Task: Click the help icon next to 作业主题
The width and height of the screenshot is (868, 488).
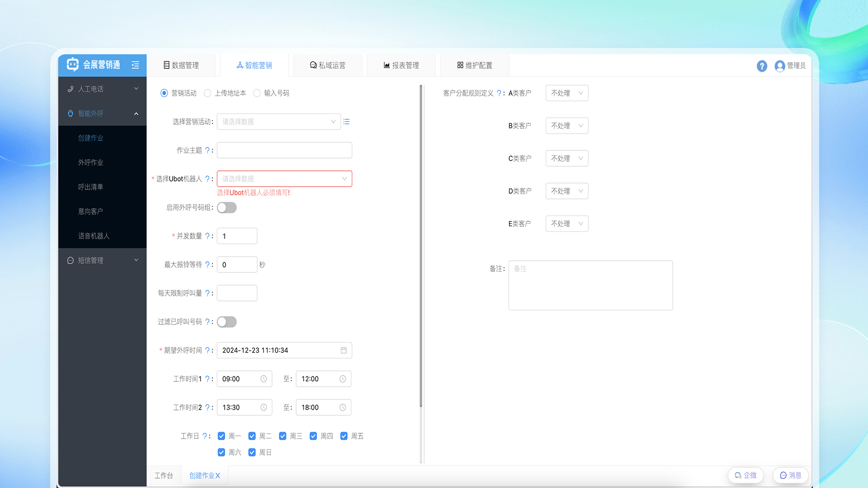Action: [208, 150]
